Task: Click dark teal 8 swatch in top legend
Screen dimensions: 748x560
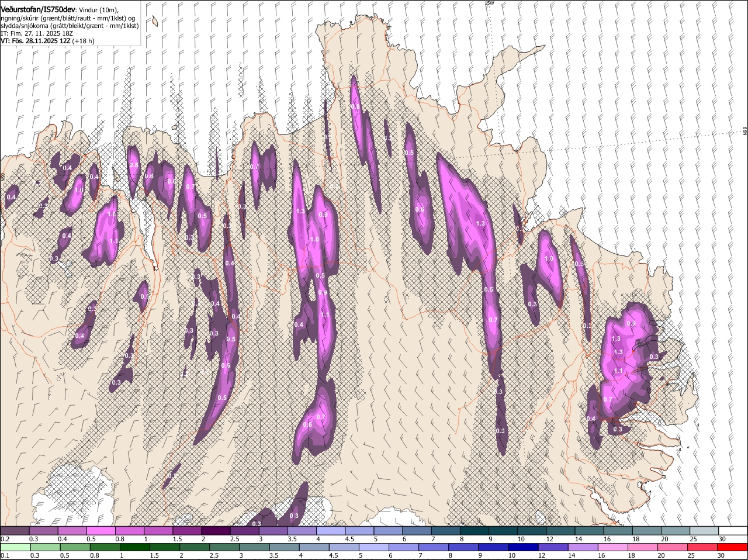Action: pos(473,531)
